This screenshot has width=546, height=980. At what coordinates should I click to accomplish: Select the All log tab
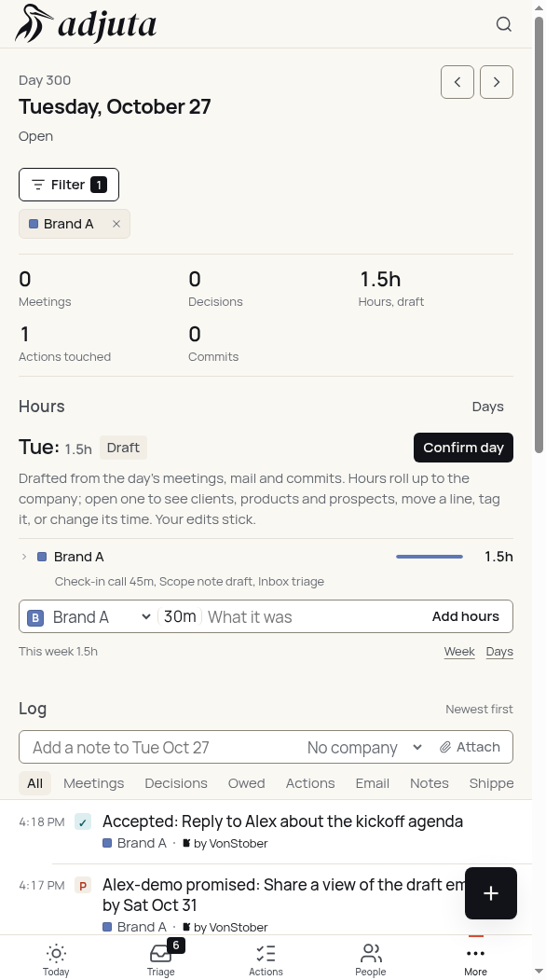[x=35, y=783]
